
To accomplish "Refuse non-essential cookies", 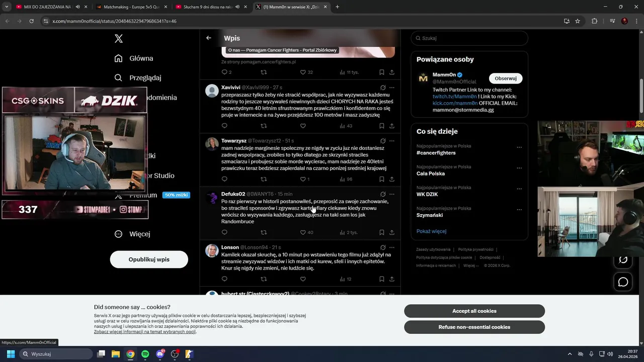I will 474,327.
